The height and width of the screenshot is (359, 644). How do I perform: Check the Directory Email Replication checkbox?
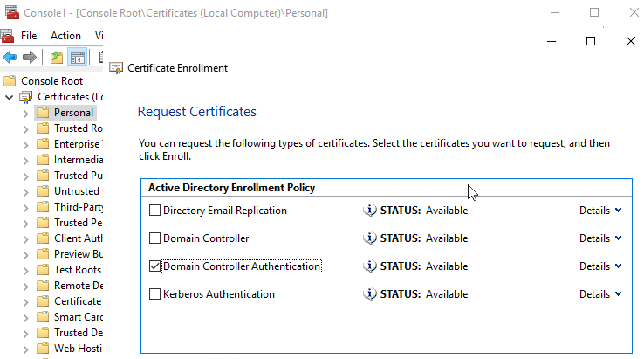click(x=155, y=211)
